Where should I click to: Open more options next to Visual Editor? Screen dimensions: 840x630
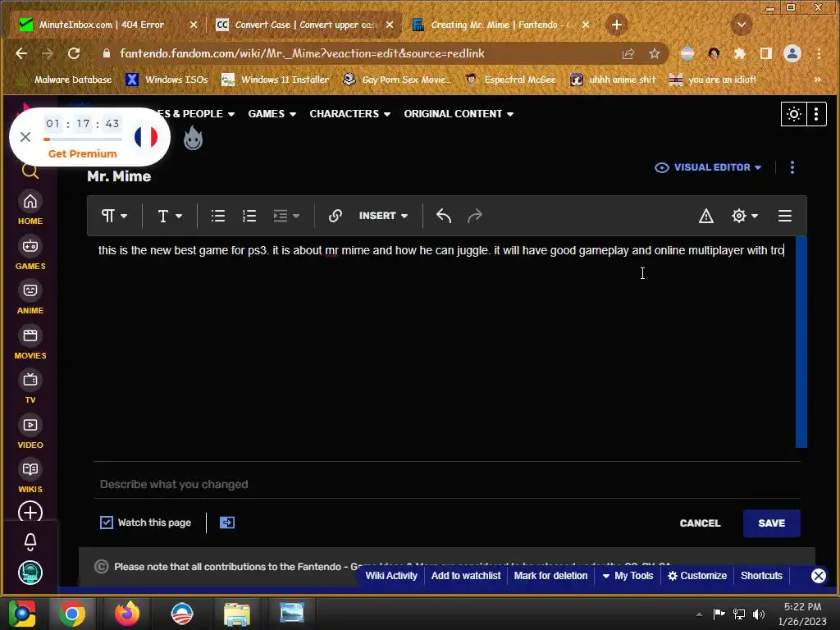point(792,167)
